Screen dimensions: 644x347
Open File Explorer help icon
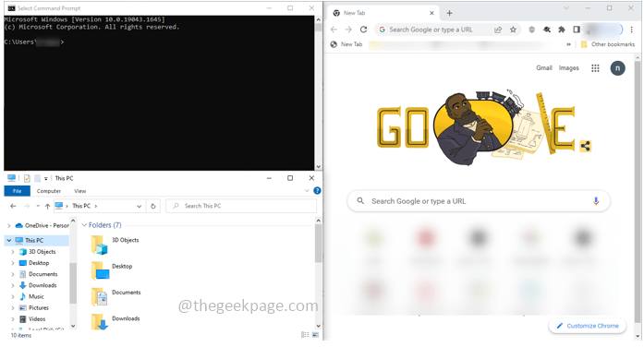click(317, 191)
